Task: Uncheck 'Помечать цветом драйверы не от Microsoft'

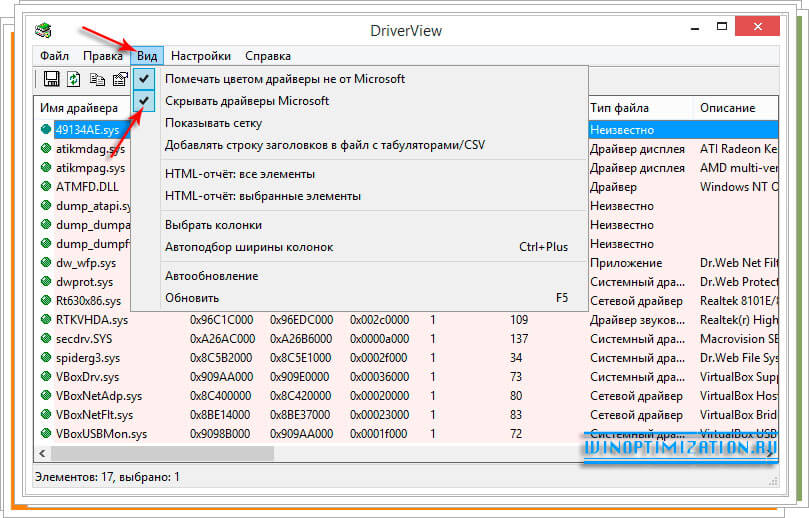Action: [285, 79]
